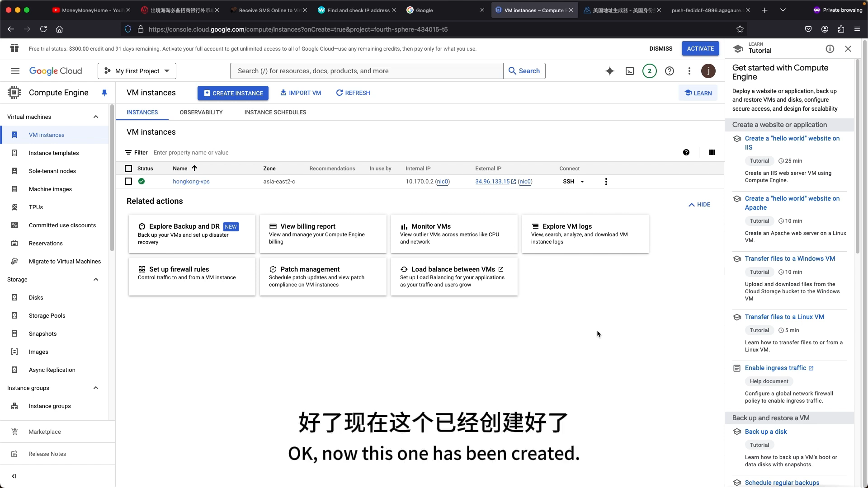The width and height of the screenshot is (868, 488).
Task: Switch to the Instance Schedules tab
Action: pyautogui.click(x=275, y=113)
